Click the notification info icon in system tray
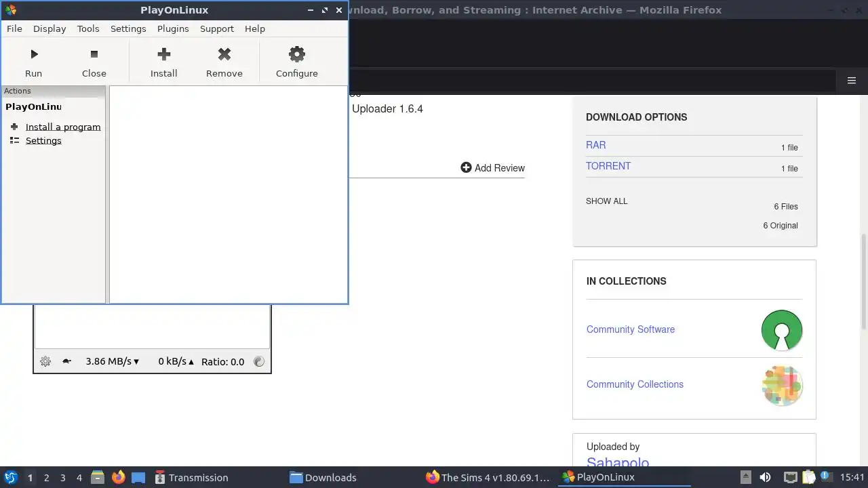This screenshot has width=868, height=488. pos(826,477)
